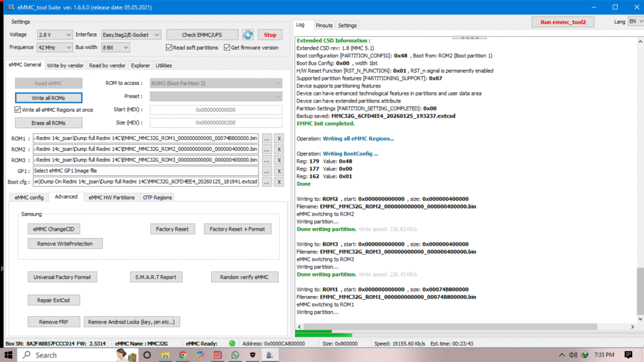644x362 pixels.
Task: Click the green eMMC Ready indicator
Action: (x=232, y=344)
